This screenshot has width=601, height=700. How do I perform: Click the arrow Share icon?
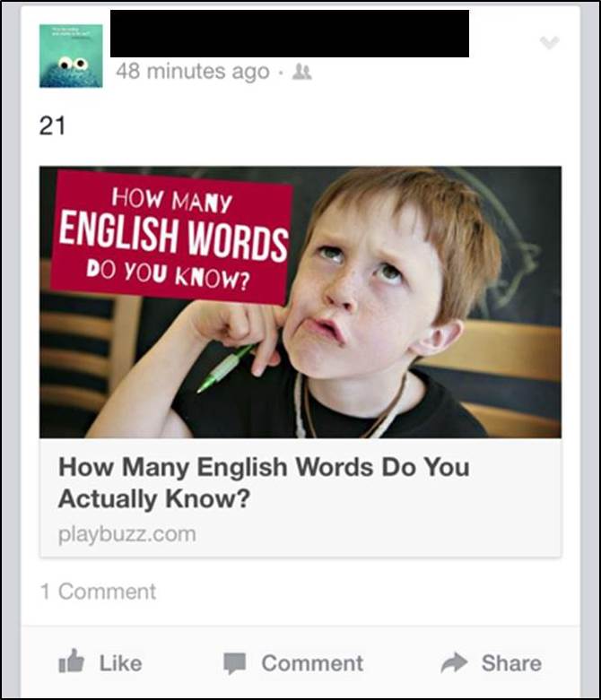tap(454, 662)
